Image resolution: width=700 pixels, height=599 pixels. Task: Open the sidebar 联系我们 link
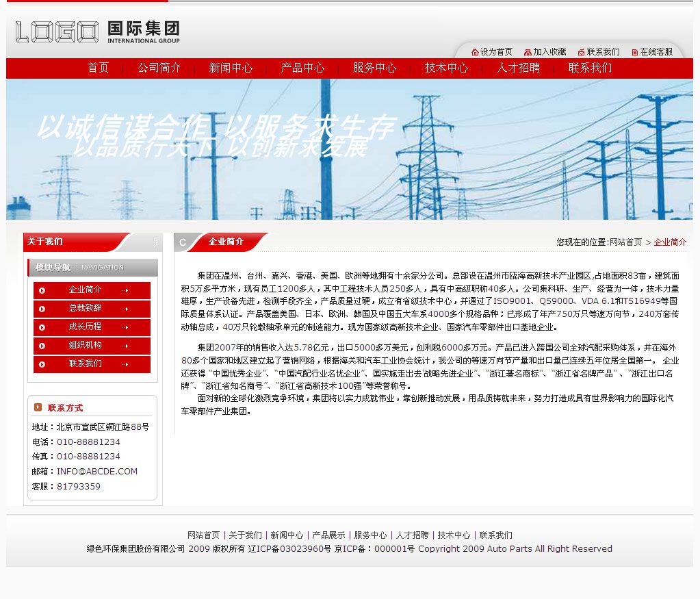86,364
